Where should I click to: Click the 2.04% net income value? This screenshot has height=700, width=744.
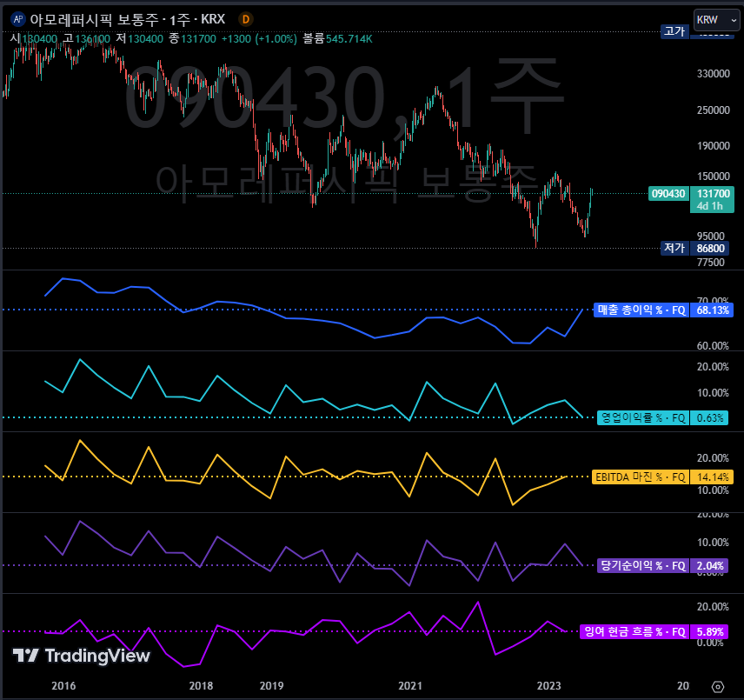[709, 566]
